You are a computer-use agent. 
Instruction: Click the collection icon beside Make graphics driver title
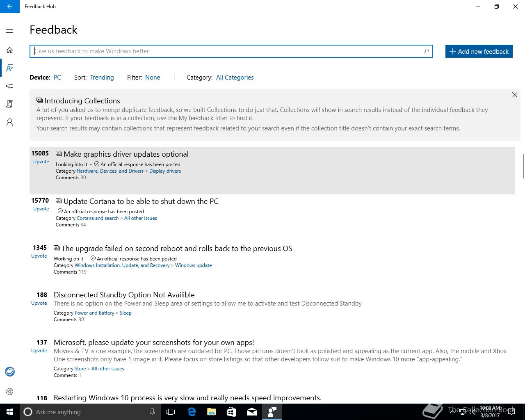pos(59,154)
